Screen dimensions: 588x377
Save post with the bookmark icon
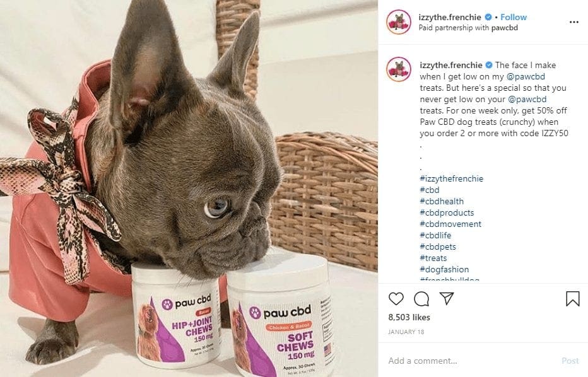click(x=573, y=299)
